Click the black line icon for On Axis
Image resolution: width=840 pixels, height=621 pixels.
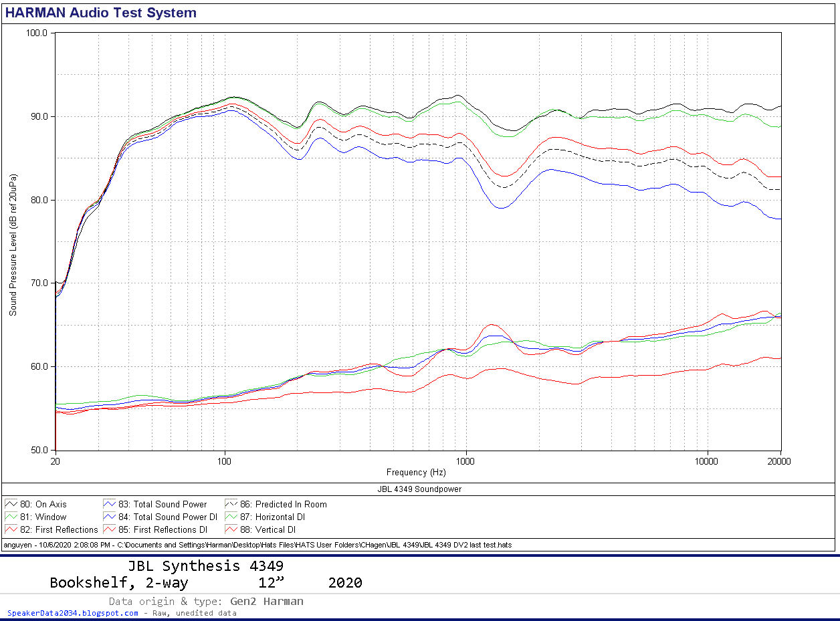tap(11, 504)
